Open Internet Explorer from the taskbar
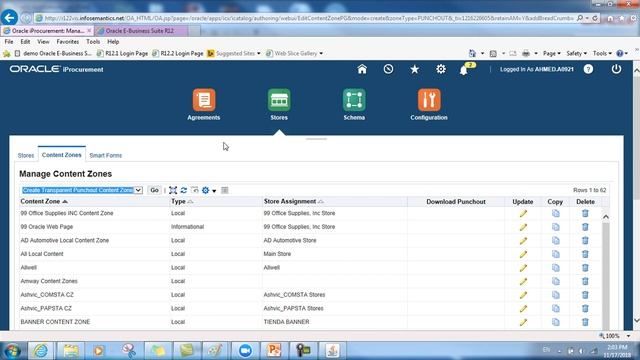 [40, 351]
